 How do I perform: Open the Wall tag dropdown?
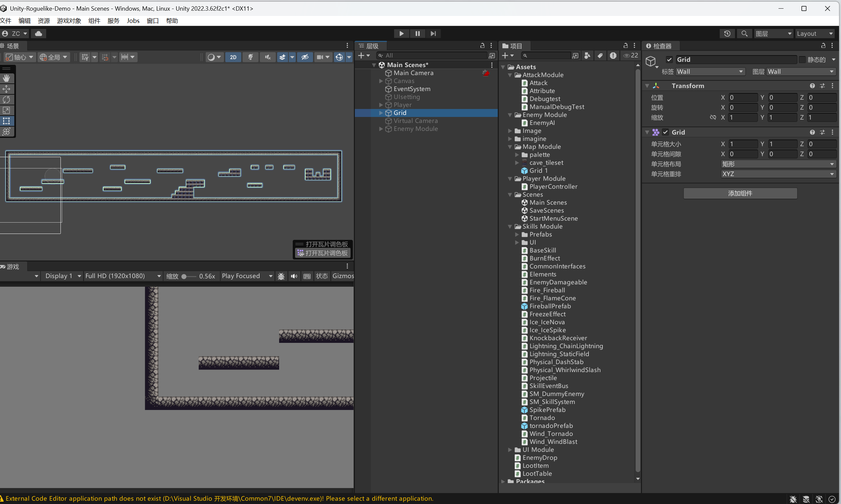[710, 72]
